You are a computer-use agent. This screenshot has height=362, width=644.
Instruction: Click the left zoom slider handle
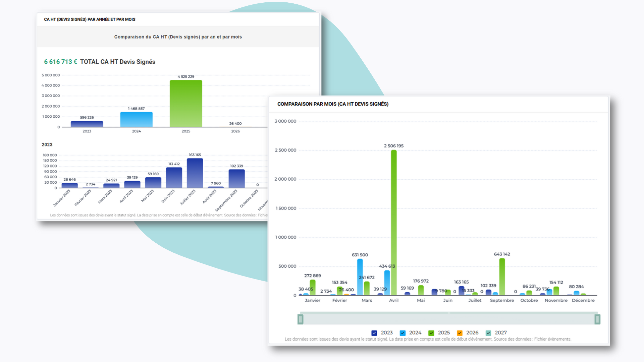(301, 319)
